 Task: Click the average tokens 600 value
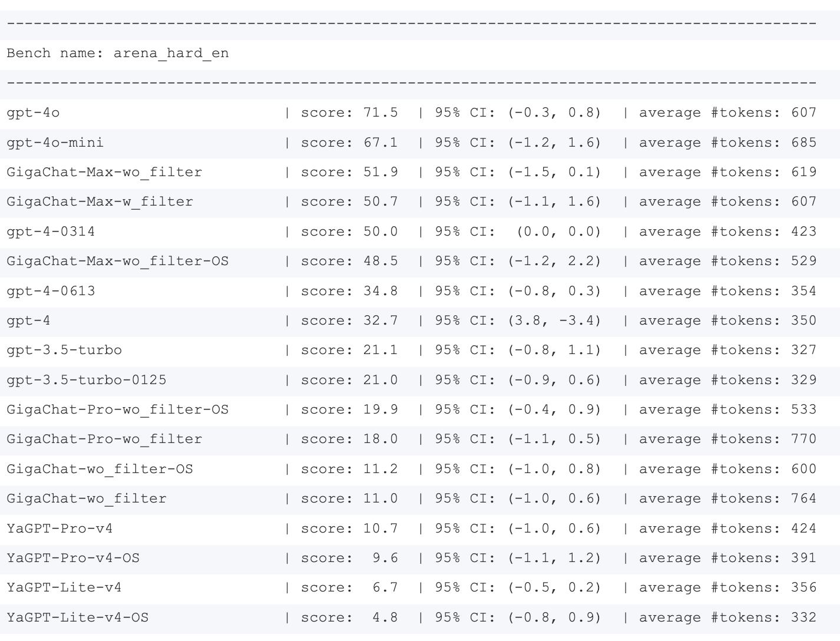pyautogui.click(x=803, y=469)
